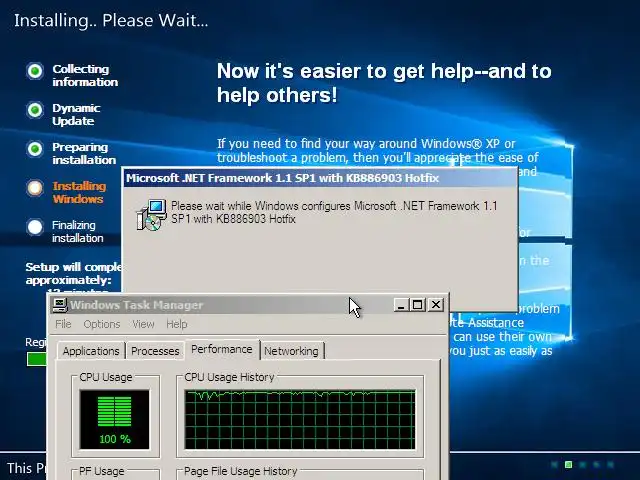The image size is (640, 480).
Task: Click the 'Setup will complete' text
Action: tap(73, 273)
